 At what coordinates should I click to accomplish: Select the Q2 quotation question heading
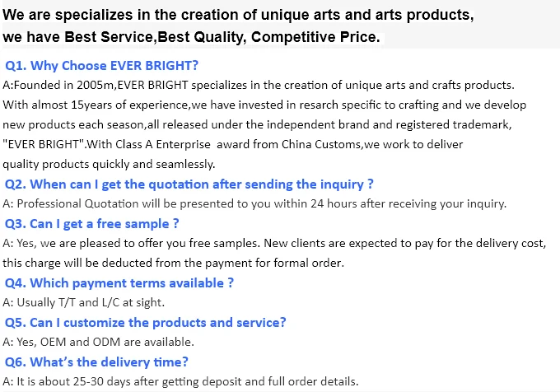tap(189, 184)
